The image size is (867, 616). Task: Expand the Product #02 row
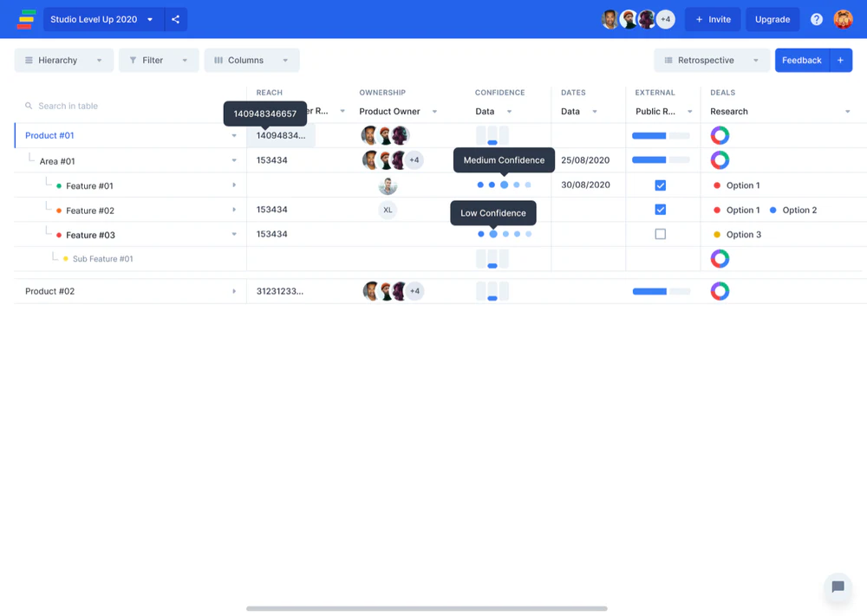pos(234,291)
